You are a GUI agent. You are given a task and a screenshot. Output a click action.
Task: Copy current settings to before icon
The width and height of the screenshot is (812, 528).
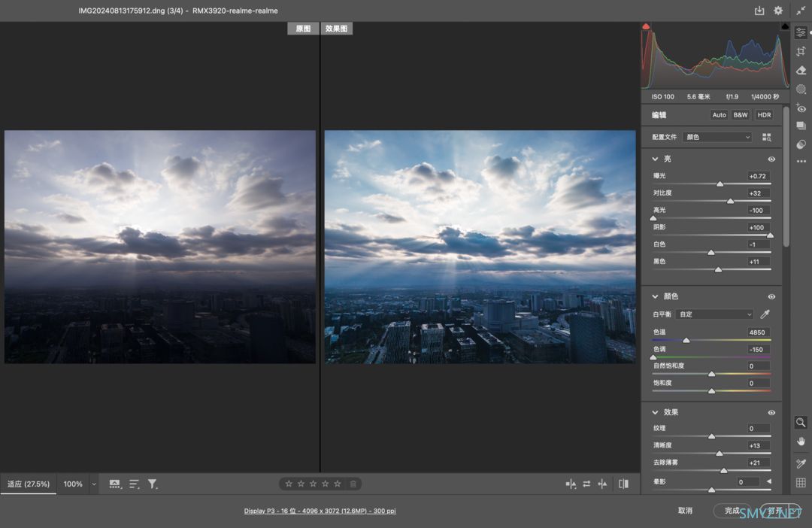tap(602, 484)
